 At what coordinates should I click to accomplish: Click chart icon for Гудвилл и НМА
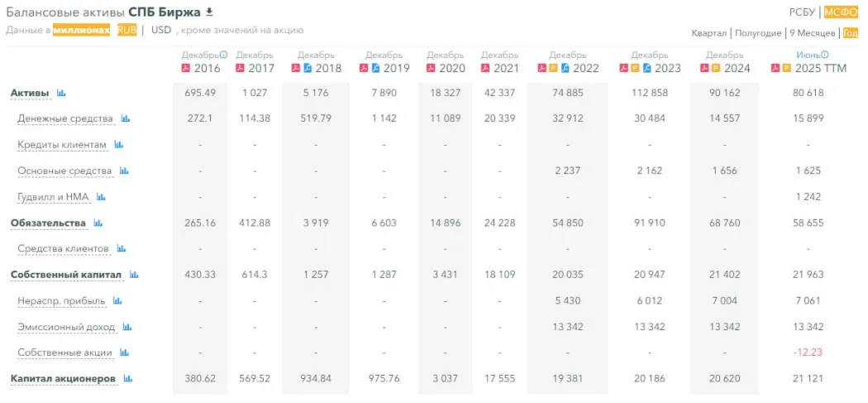[x=101, y=197]
